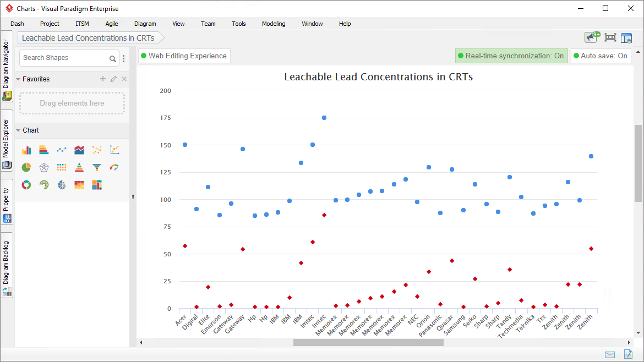Open the Project menu
Viewport: 644px width, 362px height.
pos(50,24)
